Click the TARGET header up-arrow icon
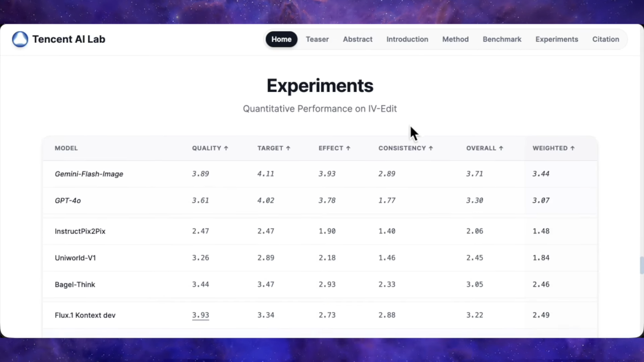 (x=288, y=148)
